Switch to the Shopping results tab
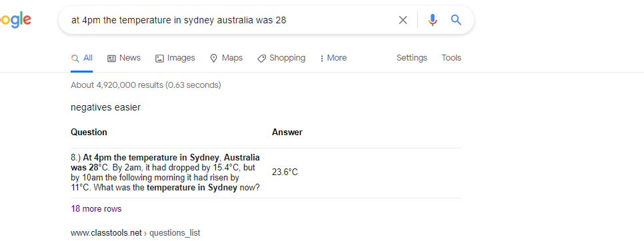The height and width of the screenshot is (241, 644). pos(281,58)
